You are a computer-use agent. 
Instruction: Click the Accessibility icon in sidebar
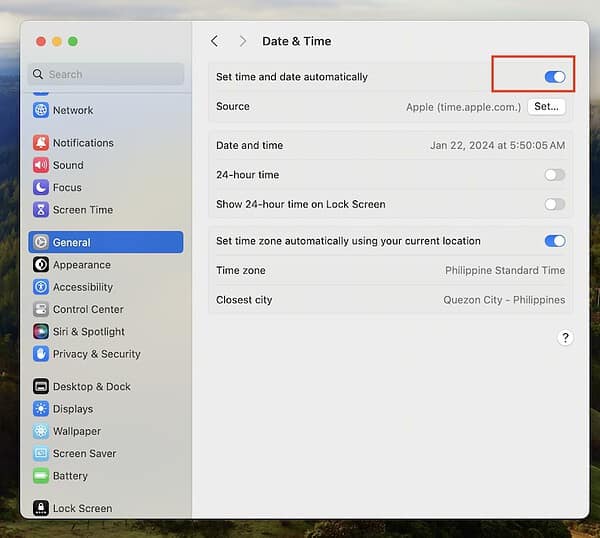point(41,287)
